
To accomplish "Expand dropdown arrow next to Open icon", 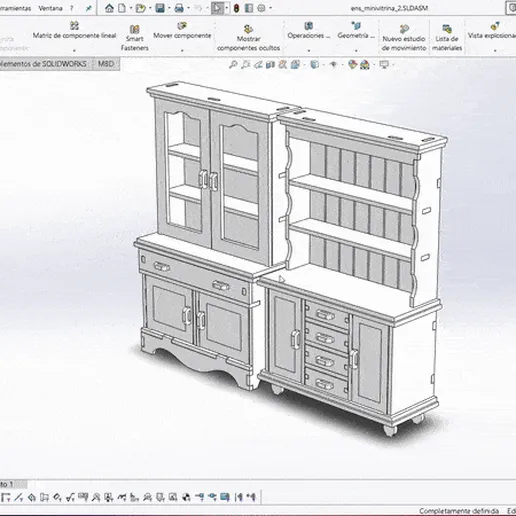I will [150, 8].
